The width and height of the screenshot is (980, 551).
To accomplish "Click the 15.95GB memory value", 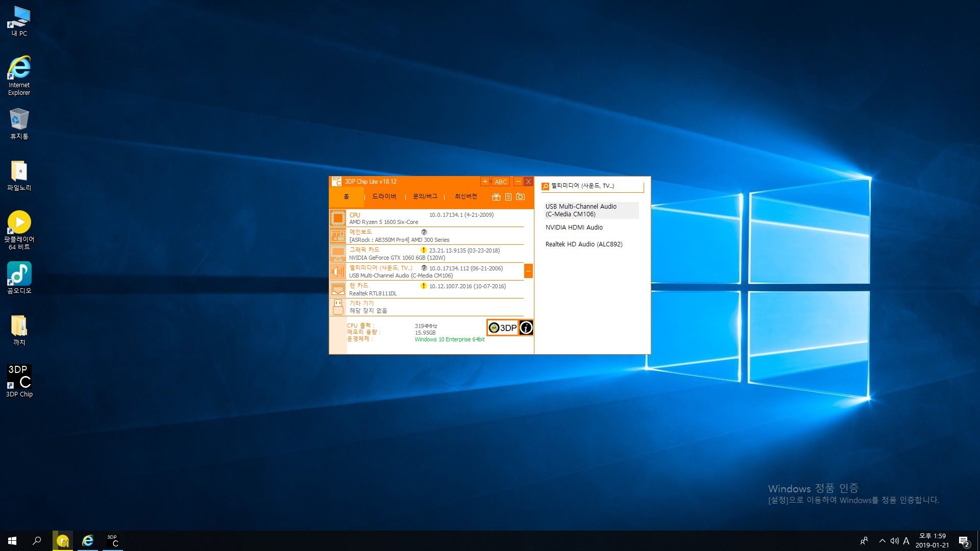I will tap(425, 333).
